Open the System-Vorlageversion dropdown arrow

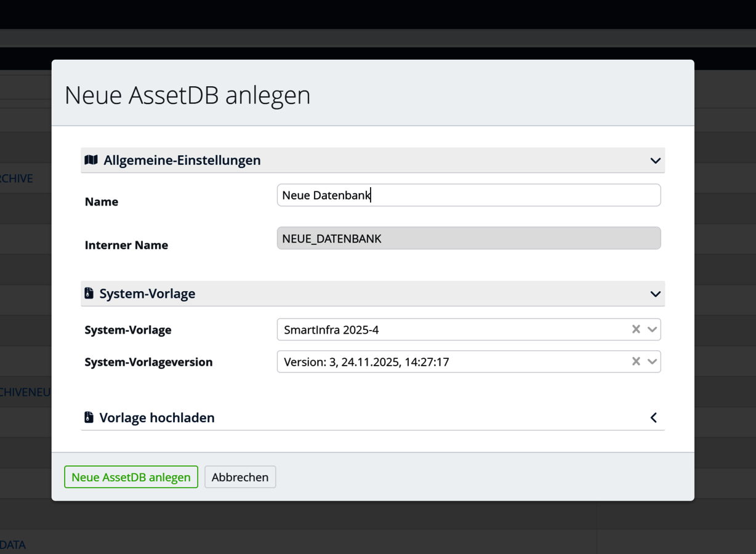click(652, 361)
